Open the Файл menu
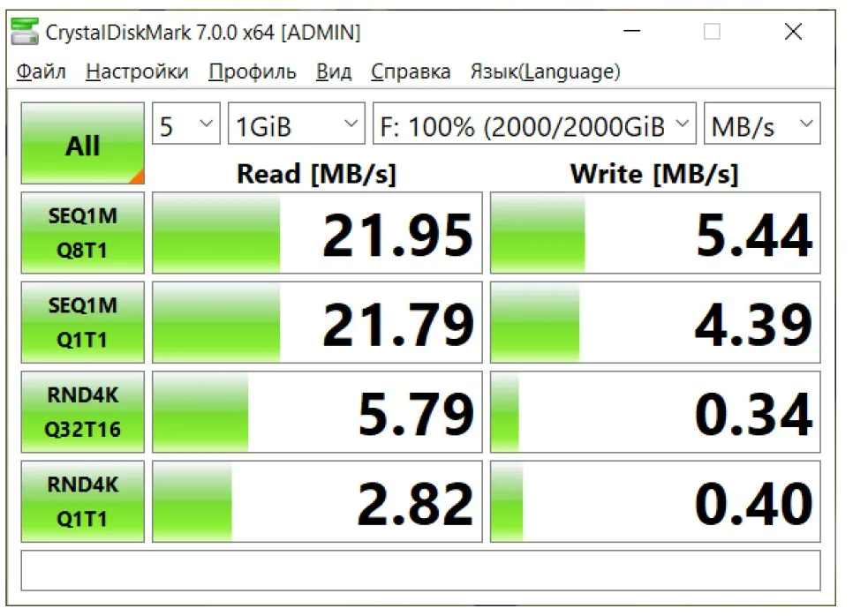Screen dimensions: 853x616 click(41, 71)
